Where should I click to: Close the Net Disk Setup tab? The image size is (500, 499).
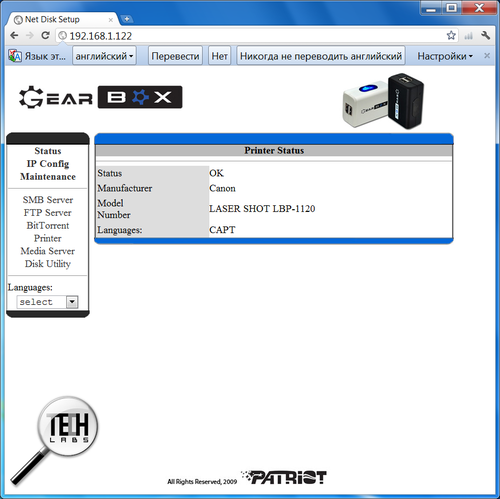[x=111, y=20]
